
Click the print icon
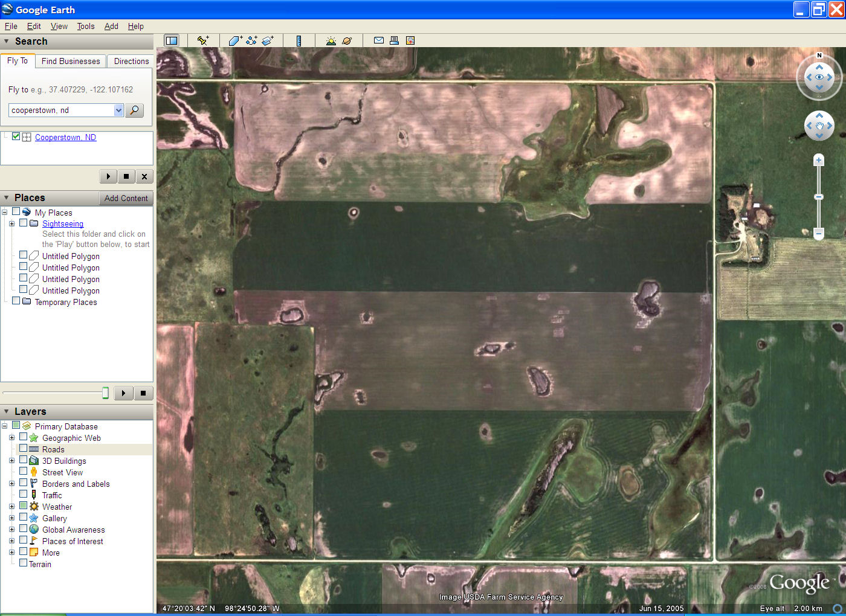click(x=394, y=40)
